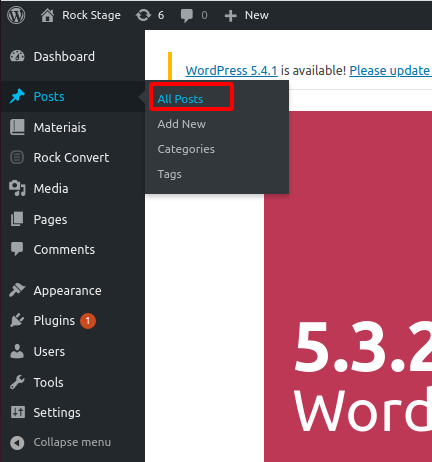Follow the Please update link

click(390, 70)
